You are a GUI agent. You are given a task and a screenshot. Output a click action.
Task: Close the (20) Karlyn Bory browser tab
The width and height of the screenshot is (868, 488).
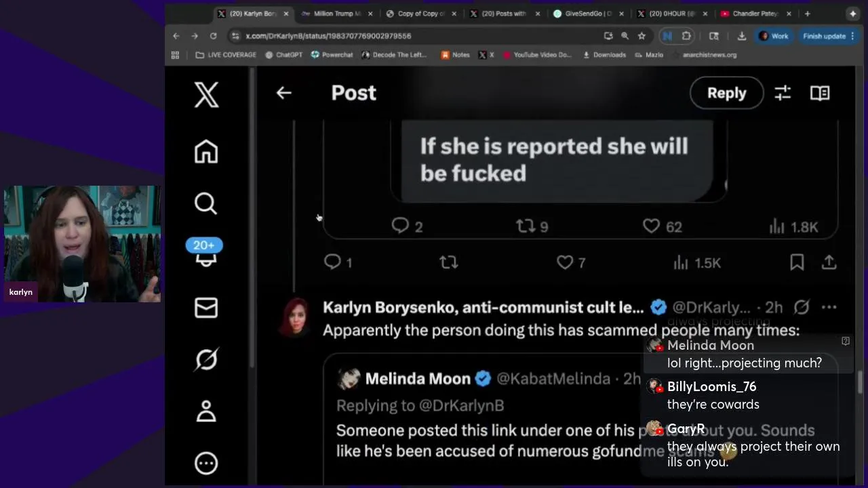286,14
